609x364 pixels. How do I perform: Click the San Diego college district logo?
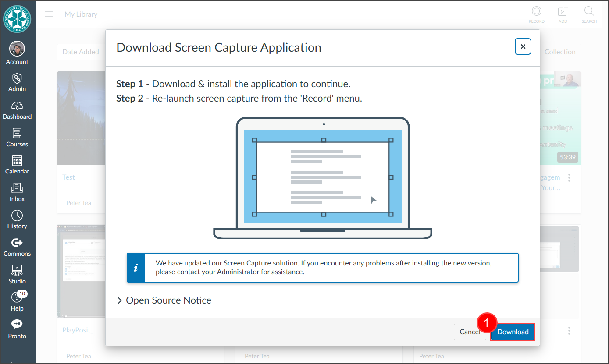tap(17, 18)
